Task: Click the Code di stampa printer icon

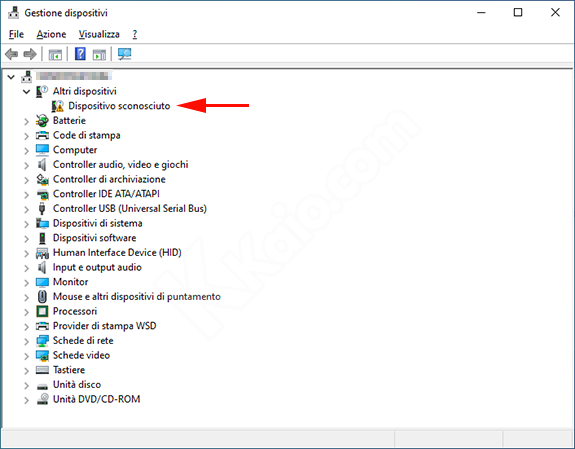Action: tap(42, 135)
